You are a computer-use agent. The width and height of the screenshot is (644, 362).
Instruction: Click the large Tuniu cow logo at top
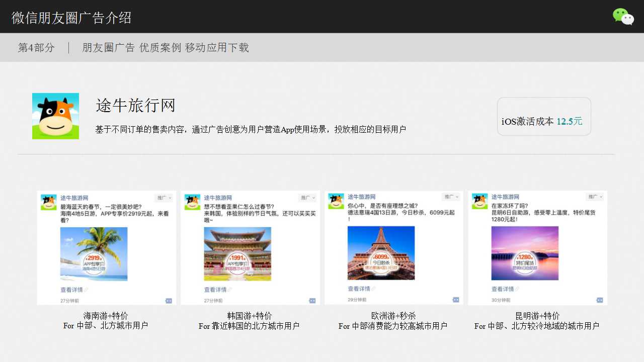(55, 116)
